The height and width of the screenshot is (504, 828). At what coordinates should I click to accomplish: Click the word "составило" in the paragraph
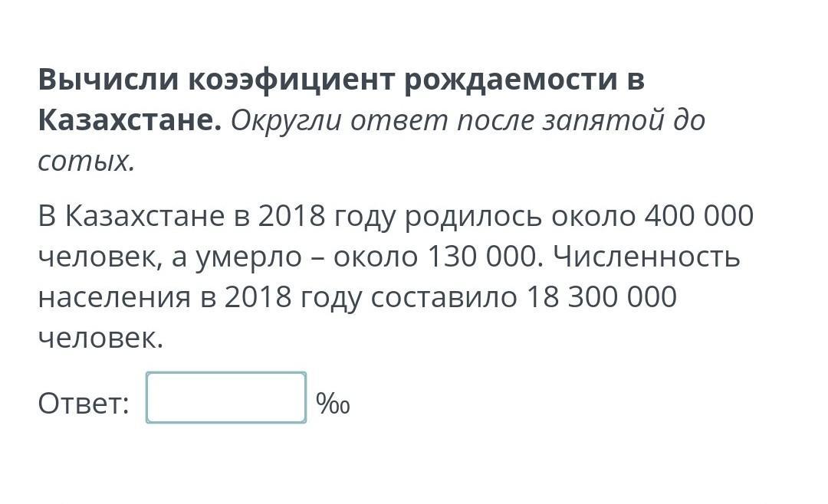pos(444,297)
